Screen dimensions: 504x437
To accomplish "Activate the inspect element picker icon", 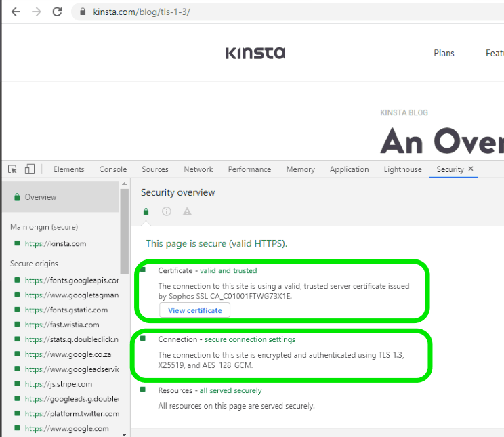I will (x=12, y=169).
